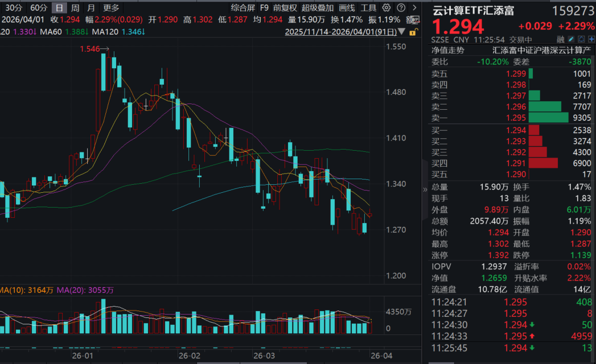596x364 pixels.
Task: Switch to the 周 weekly chart tab
Action: pos(75,8)
